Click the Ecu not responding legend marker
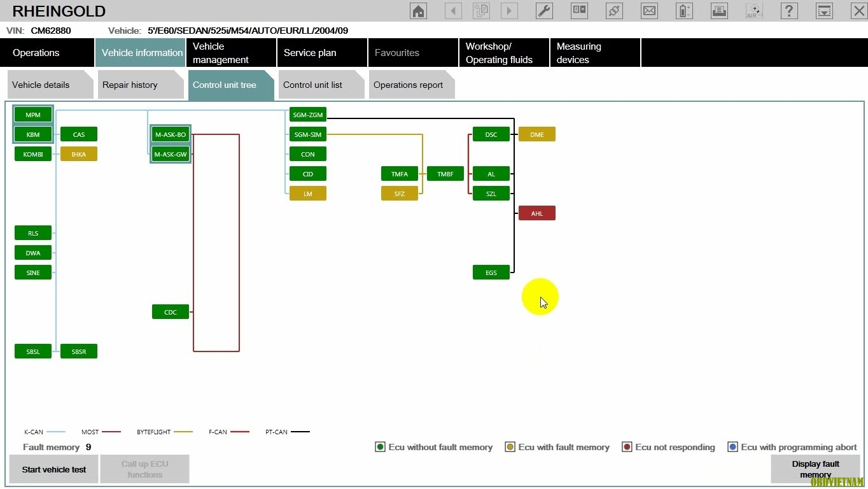 [x=627, y=447]
